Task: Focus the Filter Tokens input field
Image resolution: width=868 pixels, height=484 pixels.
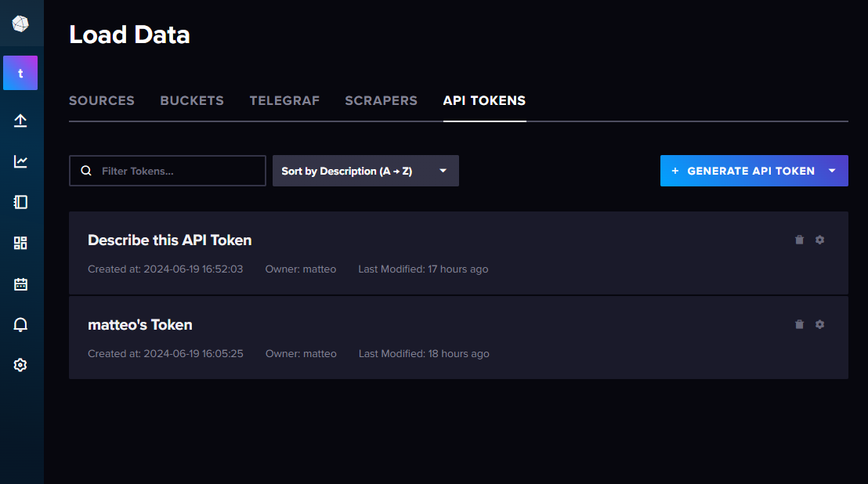Action: tap(167, 171)
